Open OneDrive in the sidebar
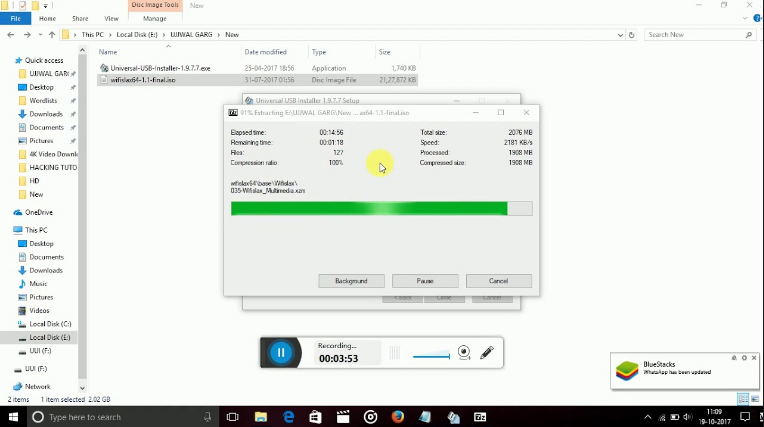 click(x=38, y=213)
